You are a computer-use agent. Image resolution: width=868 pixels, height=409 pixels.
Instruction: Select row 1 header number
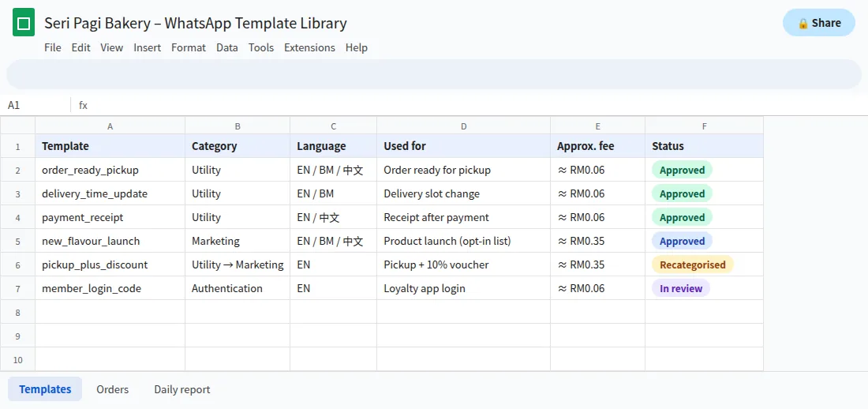click(17, 146)
